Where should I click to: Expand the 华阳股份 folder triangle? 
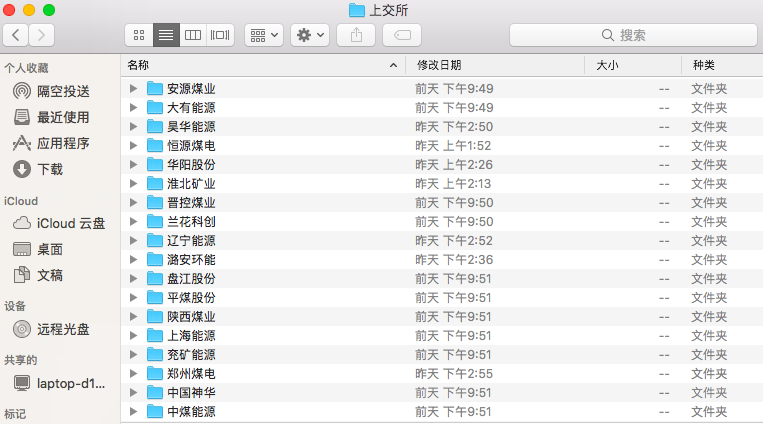(x=133, y=165)
